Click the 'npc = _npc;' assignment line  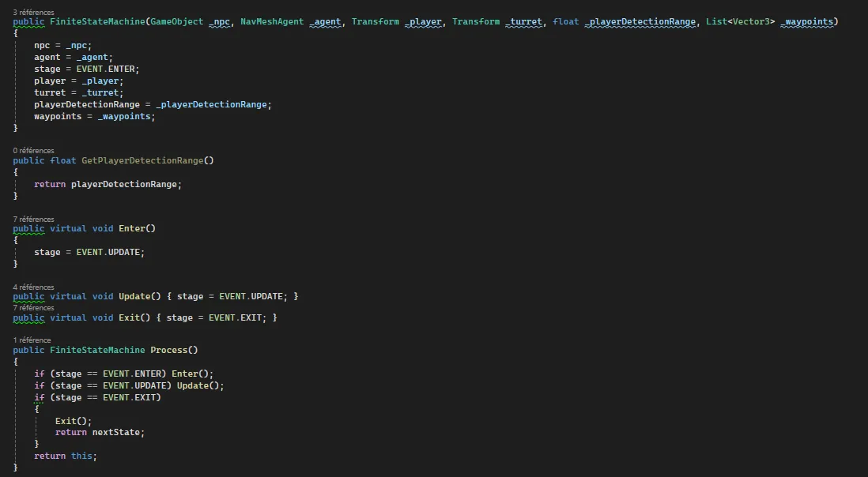pyautogui.click(x=63, y=45)
